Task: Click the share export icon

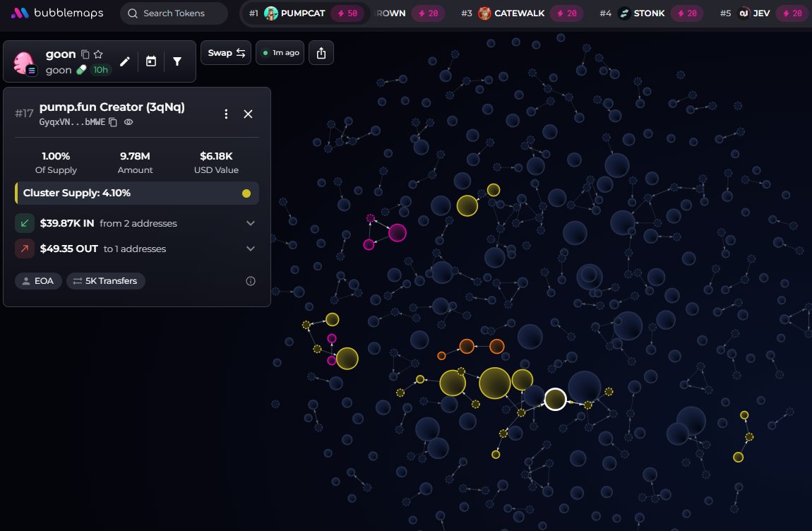Action: click(321, 53)
